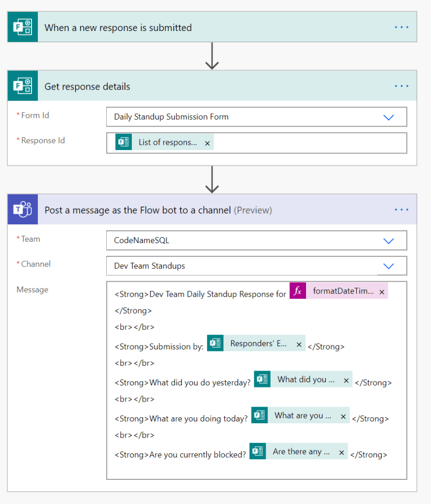Click the Forms icon on Get response details
This screenshot has width=431, height=504.
pos(23,86)
